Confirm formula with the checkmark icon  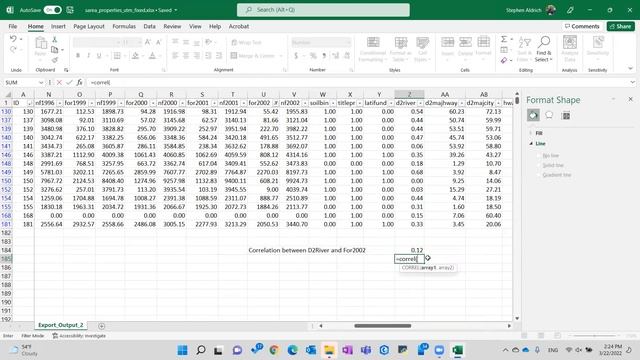pos(69,82)
